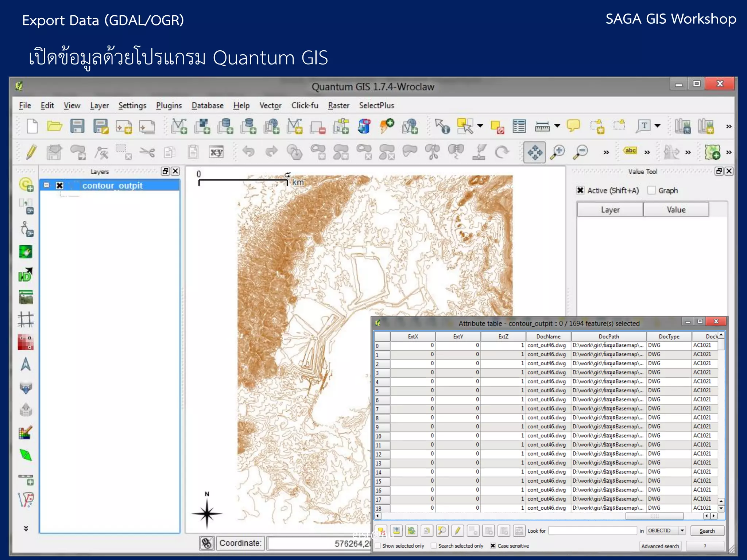
Task: Open the Vector menu
Action: [270, 106]
